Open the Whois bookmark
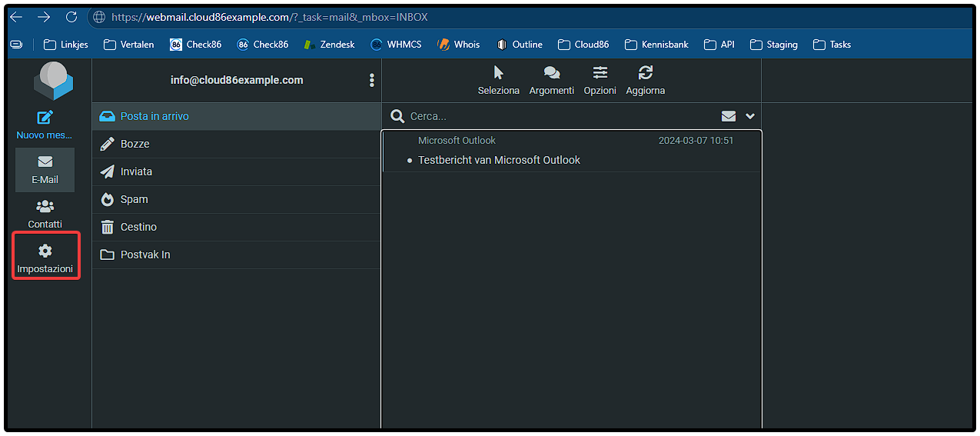Screen dimensions: 980x436 click(x=459, y=45)
